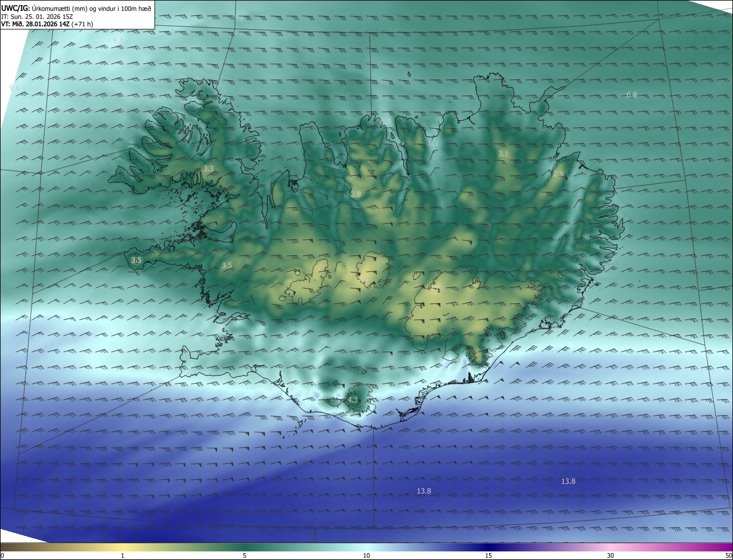Image resolution: width=733 pixels, height=560 pixels.
Task: Click the 9.8 value label on the map
Action: pyautogui.click(x=118, y=40)
